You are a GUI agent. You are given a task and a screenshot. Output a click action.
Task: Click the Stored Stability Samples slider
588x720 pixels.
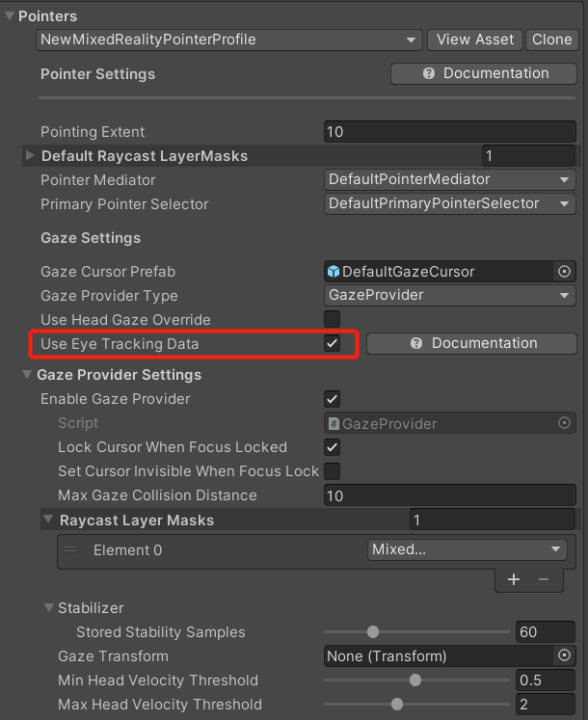click(x=416, y=632)
